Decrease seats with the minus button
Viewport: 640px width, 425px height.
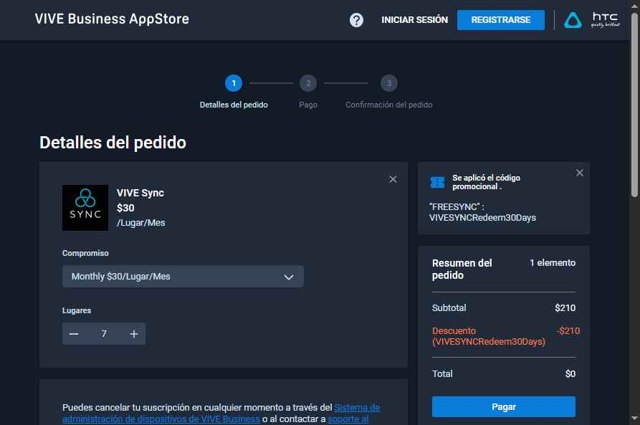(x=74, y=334)
